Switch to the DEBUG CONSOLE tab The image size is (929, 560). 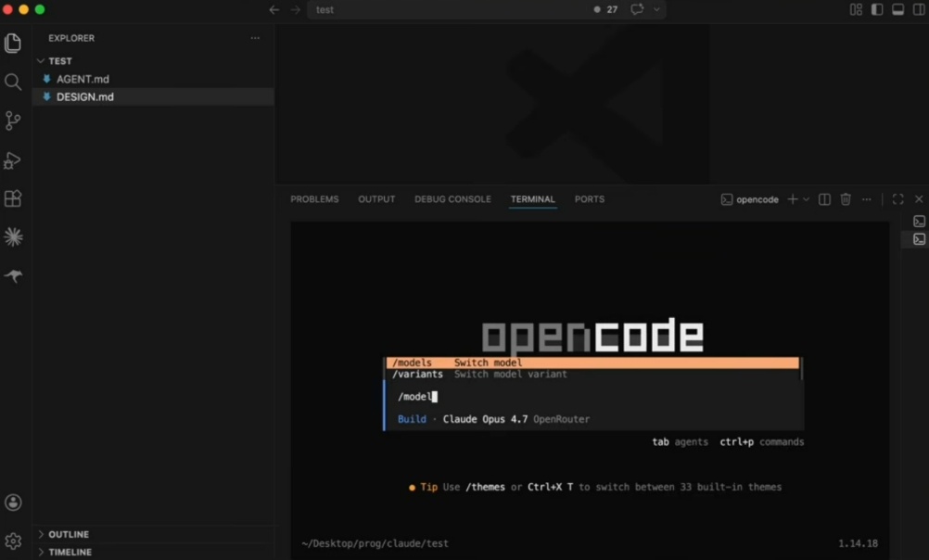(x=452, y=199)
